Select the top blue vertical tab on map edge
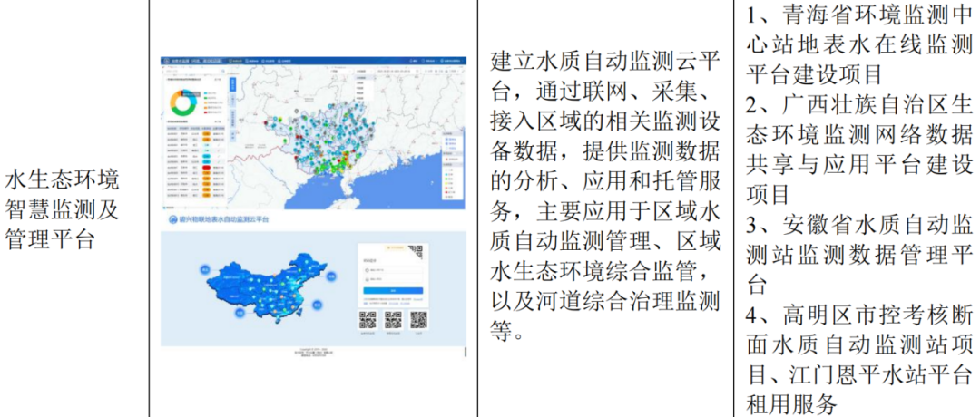The width and height of the screenshot is (980, 417). [x=231, y=83]
